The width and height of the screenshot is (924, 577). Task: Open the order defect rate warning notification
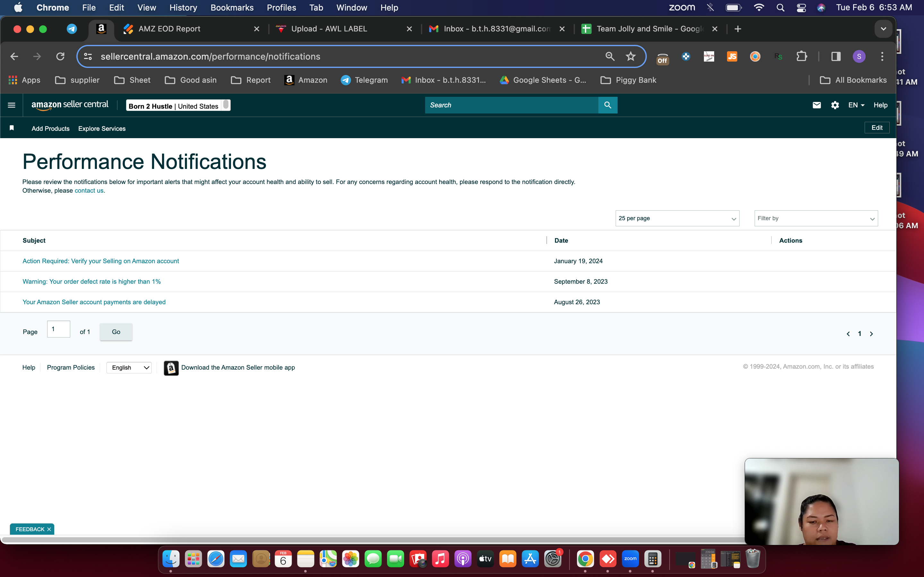[x=92, y=282]
